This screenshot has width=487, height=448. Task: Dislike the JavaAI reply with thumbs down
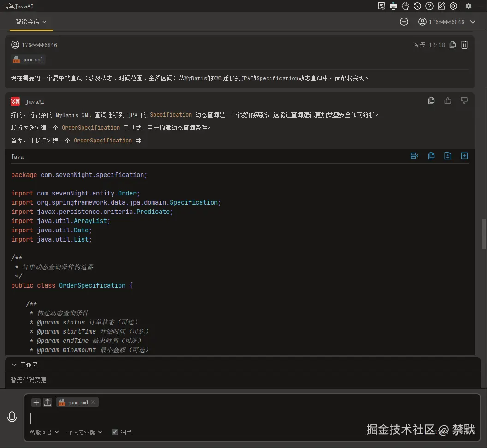click(464, 100)
